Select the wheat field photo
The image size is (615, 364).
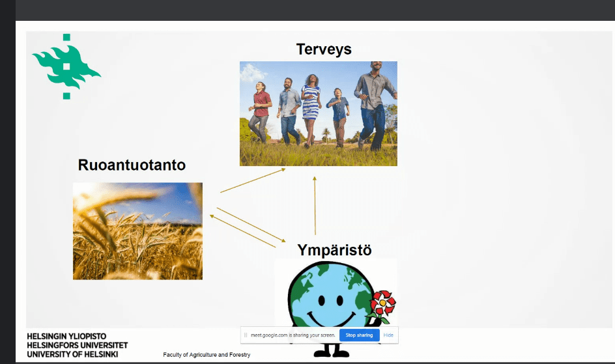tap(137, 231)
